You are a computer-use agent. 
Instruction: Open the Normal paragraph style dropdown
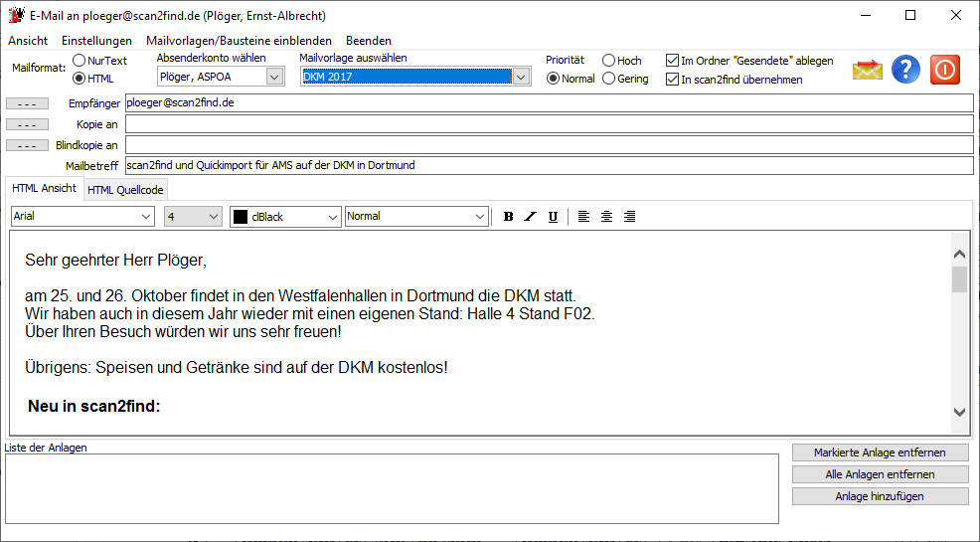[x=480, y=216]
